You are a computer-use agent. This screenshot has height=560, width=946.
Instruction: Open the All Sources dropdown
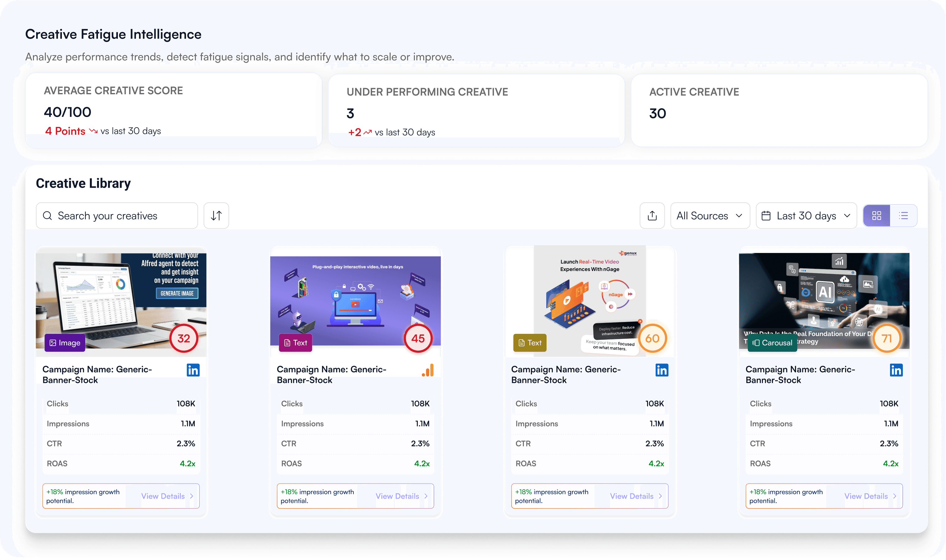click(710, 216)
